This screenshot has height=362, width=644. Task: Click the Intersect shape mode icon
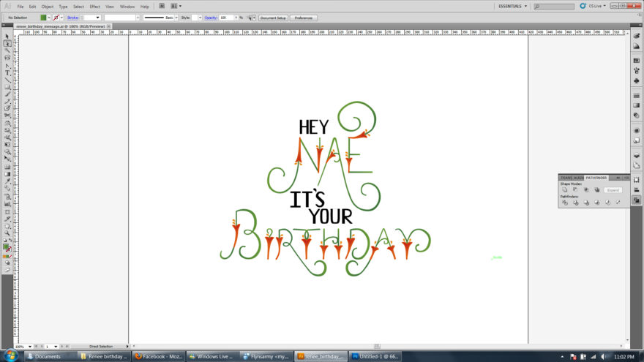[586, 190]
